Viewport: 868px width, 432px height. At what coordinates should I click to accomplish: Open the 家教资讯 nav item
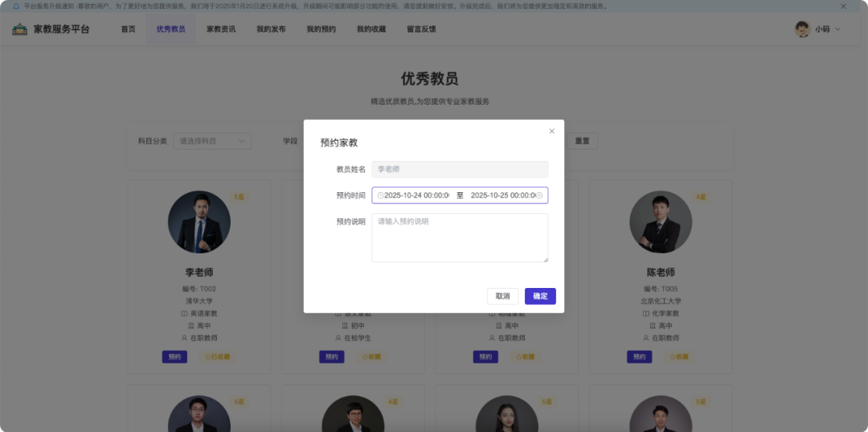(221, 29)
